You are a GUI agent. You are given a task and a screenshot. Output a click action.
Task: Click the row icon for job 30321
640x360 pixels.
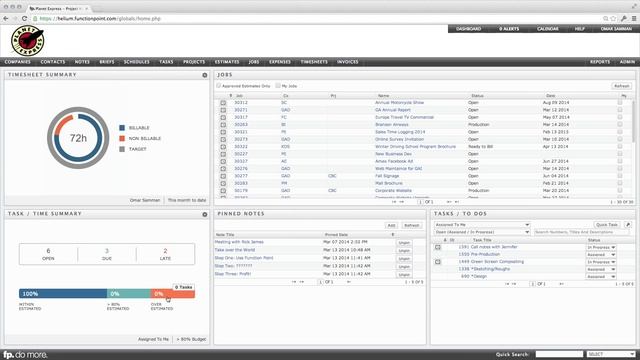[x=223, y=132]
